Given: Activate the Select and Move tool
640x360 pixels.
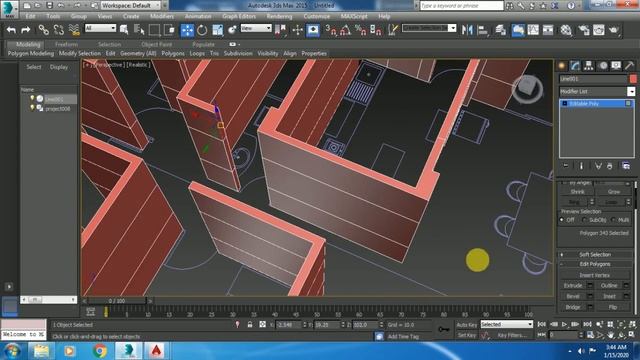Looking at the screenshot, I should (x=187, y=30).
